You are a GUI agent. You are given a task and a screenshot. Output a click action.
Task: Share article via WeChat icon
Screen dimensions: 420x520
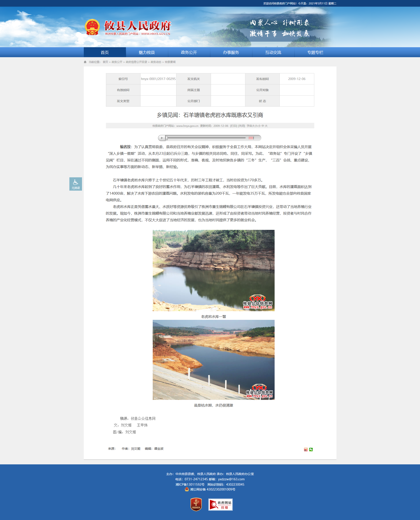pos(311,449)
